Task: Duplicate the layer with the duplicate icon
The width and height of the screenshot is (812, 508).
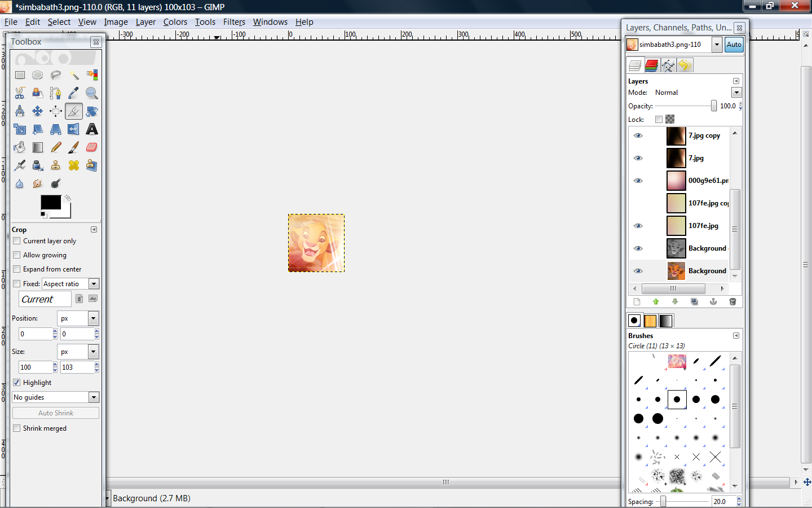Action: tap(694, 302)
